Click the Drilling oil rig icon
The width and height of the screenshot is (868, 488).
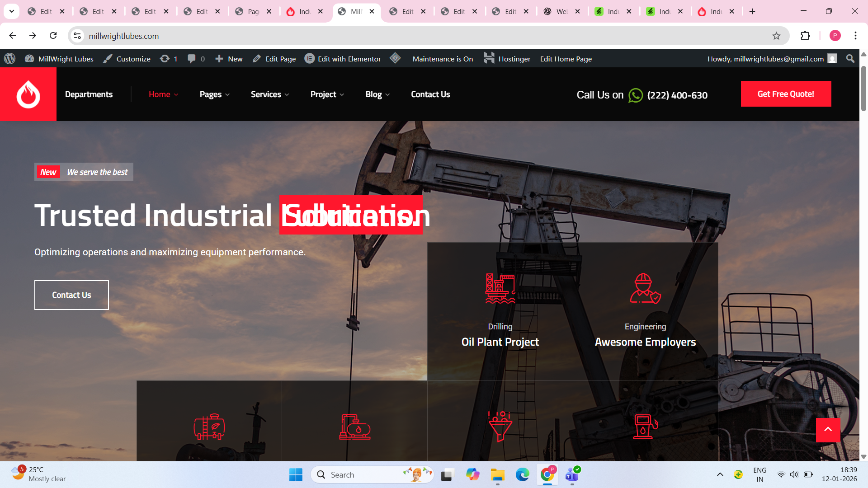pos(500,288)
